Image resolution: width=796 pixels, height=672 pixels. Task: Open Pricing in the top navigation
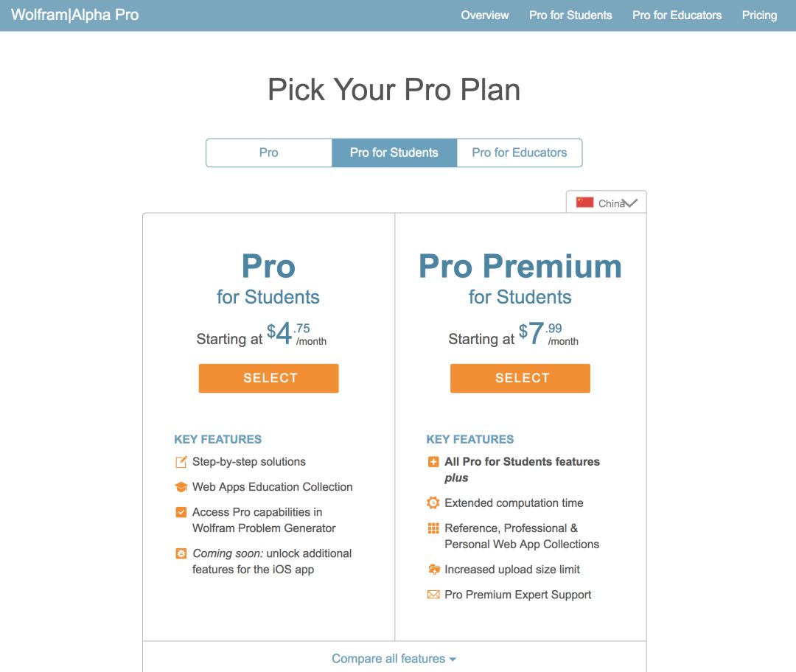click(x=759, y=15)
